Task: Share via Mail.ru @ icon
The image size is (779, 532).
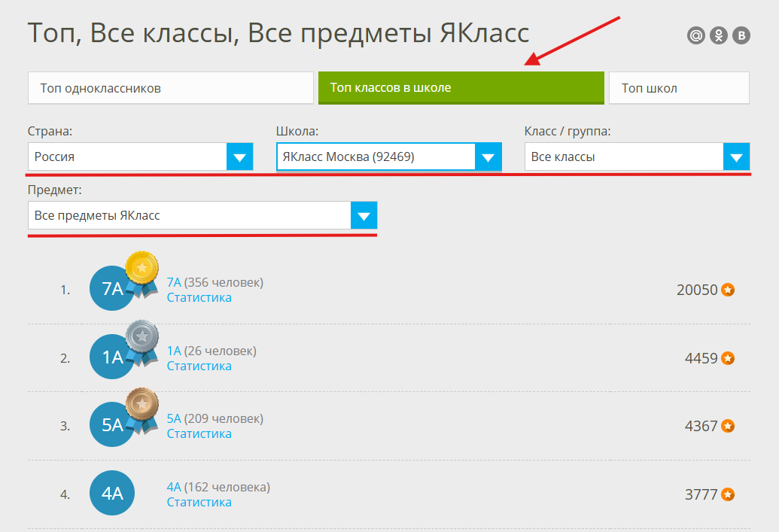Action: [x=696, y=35]
